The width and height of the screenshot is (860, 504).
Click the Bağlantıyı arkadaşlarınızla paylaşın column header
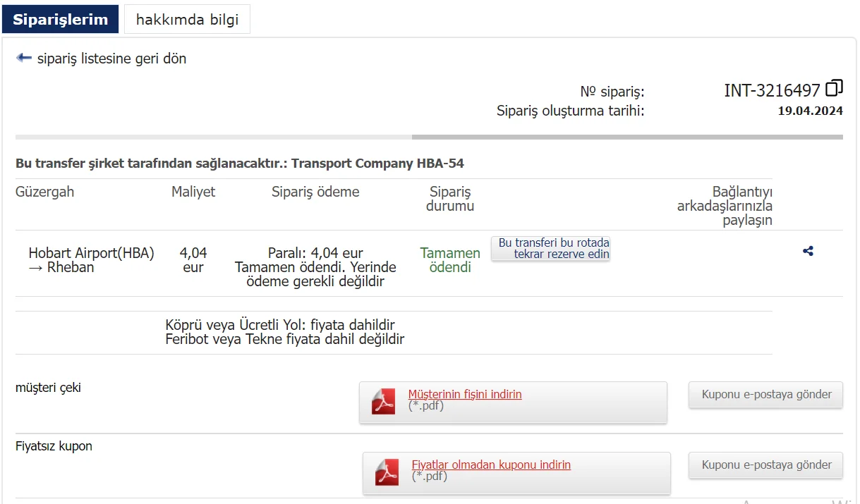tap(725, 207)
